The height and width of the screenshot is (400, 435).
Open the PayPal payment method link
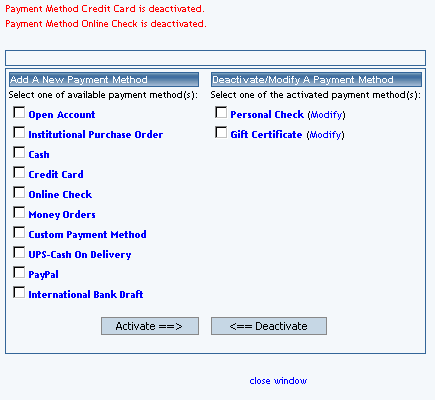pyautogui.click(x=43, y=275)
